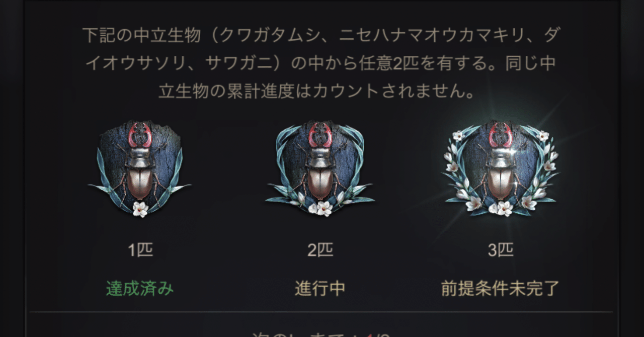
Task: Click red mandibles of the middle beetle
Action: tap(320, 135)
